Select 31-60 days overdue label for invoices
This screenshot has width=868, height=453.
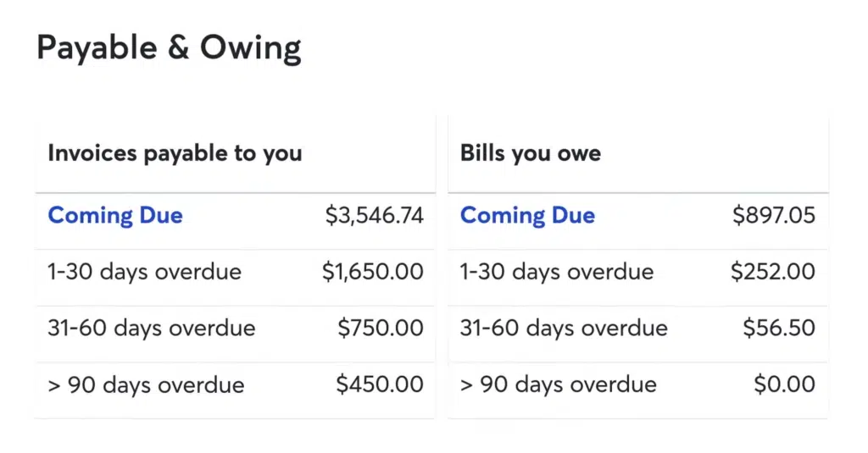[152, 329]
